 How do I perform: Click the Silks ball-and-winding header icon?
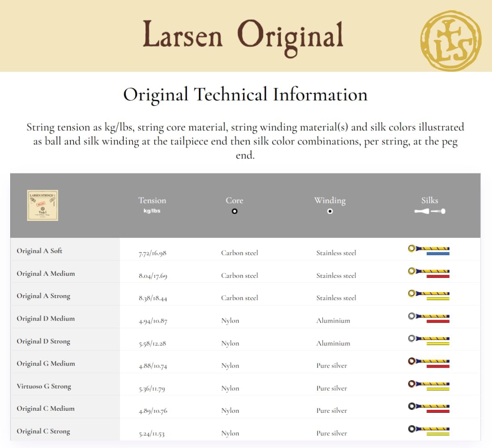pos(429,211)
